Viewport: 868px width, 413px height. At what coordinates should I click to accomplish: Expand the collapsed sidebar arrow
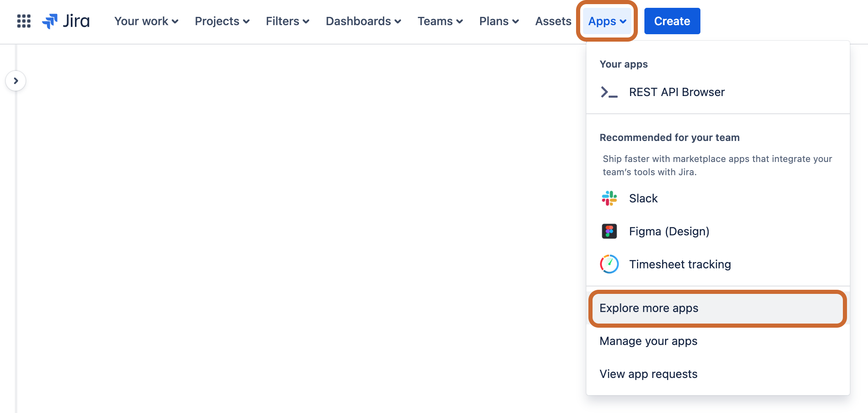[x=16, y=81]
